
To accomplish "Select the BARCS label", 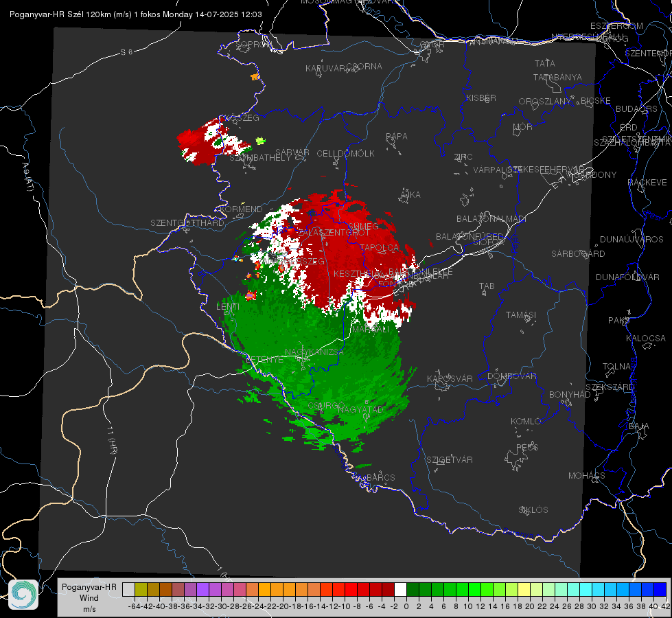I will click(x=380, y=477).
